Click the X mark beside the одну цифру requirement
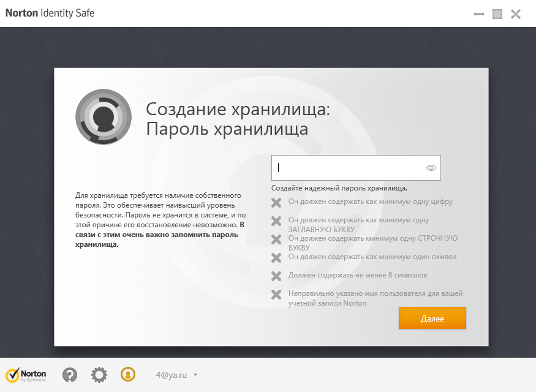 coord(276,203)
